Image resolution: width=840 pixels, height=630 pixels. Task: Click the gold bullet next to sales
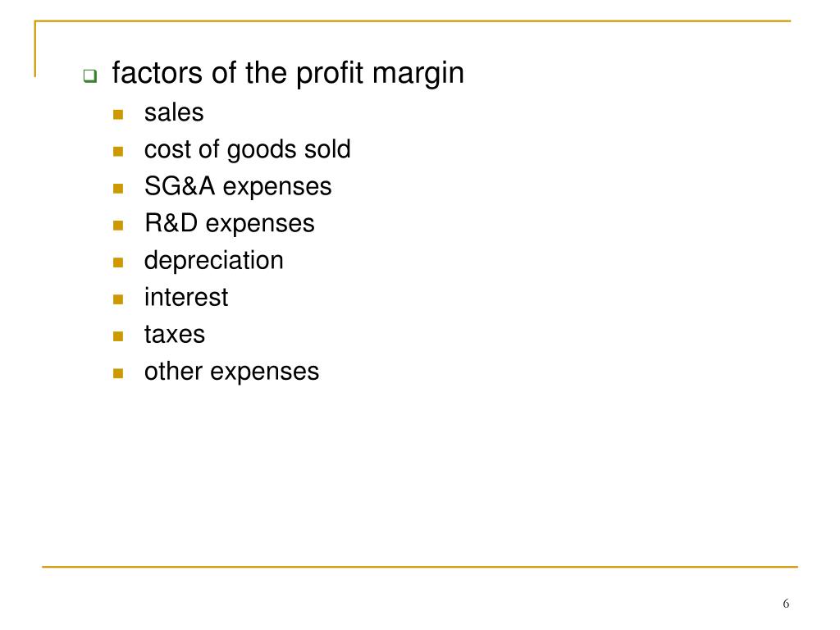[x=118, y=115]
